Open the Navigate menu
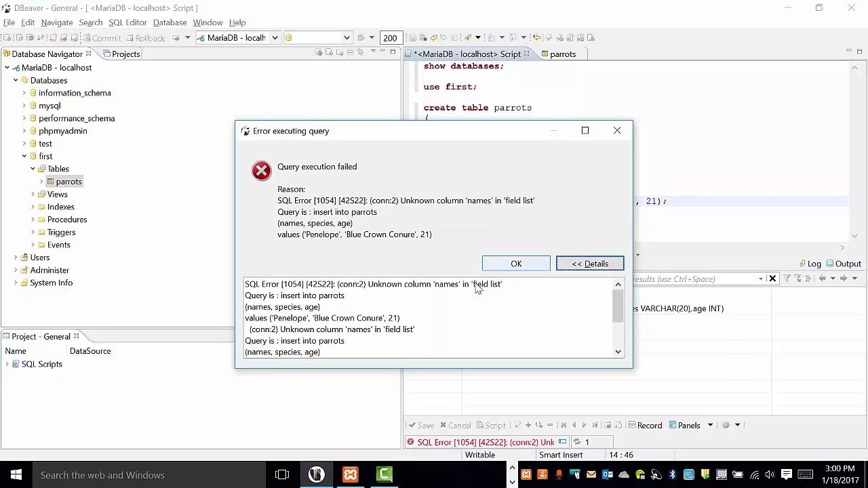This screenshot has height=488, width=868. point(57,22)
